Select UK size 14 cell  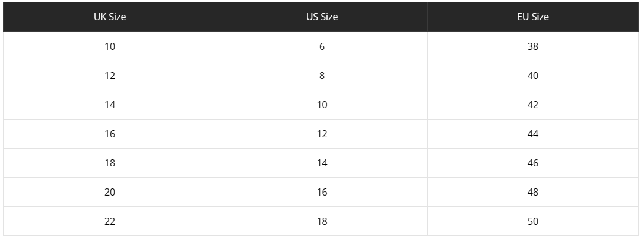pos(110,105)
